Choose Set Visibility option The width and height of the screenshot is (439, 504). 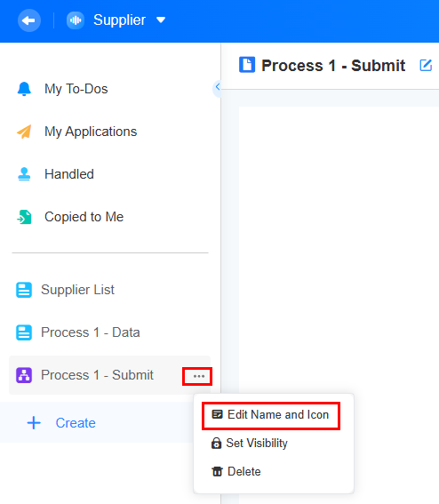[250, 444]
